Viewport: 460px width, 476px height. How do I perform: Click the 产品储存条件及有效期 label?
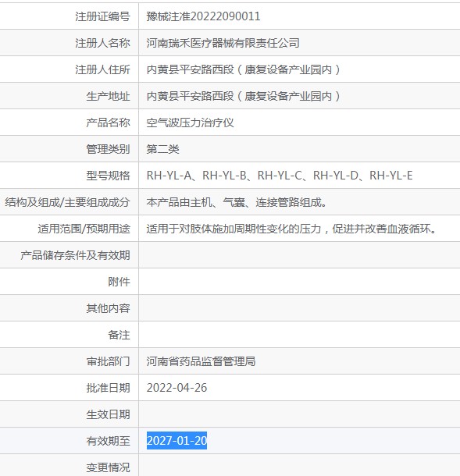point(75,255)
